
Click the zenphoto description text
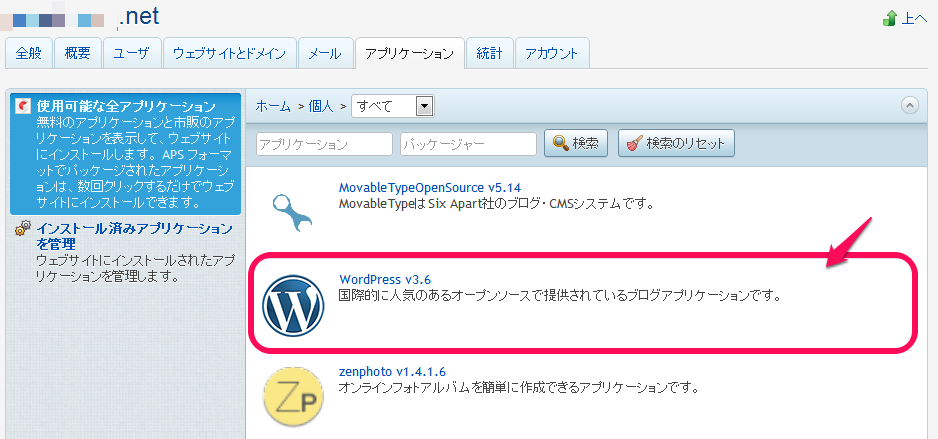click(519, 388)
